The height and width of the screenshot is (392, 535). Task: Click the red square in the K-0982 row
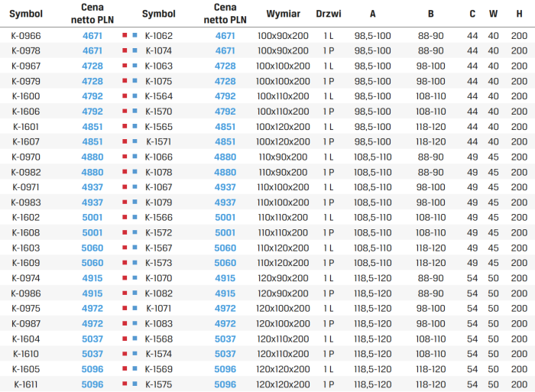coord(125,172)
